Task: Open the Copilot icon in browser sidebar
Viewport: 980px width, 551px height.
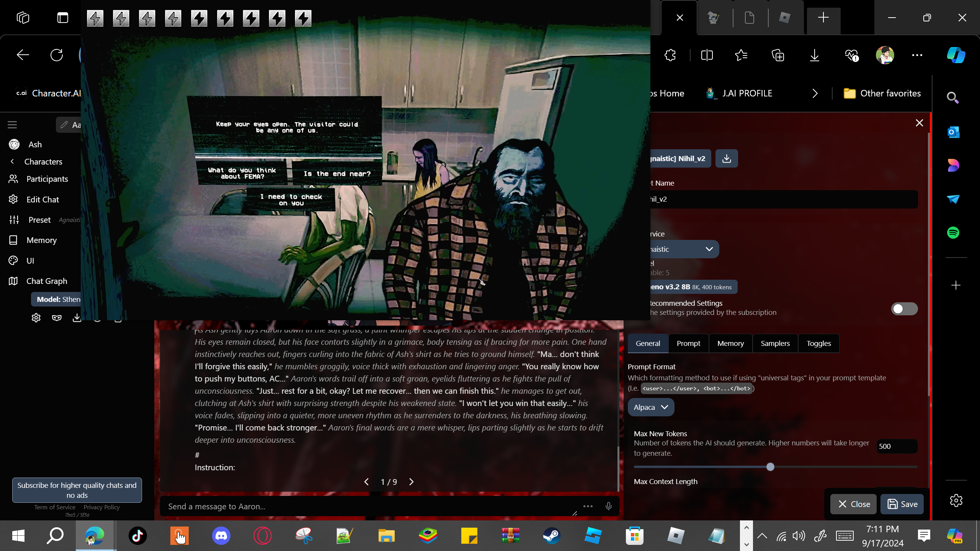Action: point(956,55)
